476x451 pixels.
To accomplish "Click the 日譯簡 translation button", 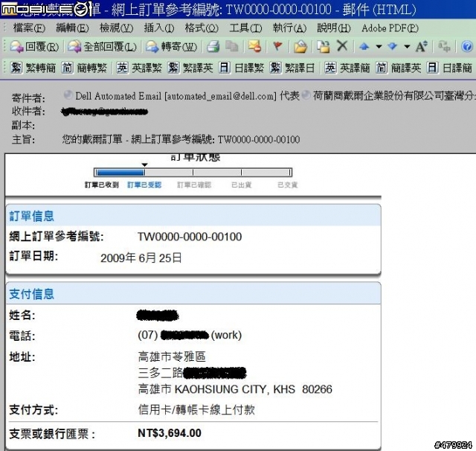I will 449,68.
